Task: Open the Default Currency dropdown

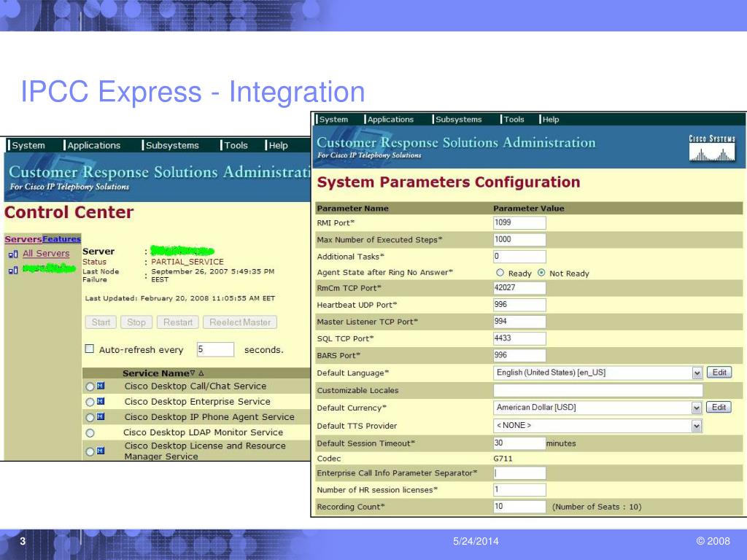Action: pos(697,408)
